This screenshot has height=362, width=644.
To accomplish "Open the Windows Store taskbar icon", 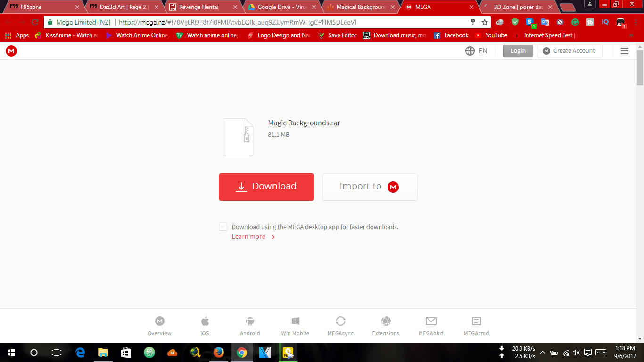I will (126, 353).
